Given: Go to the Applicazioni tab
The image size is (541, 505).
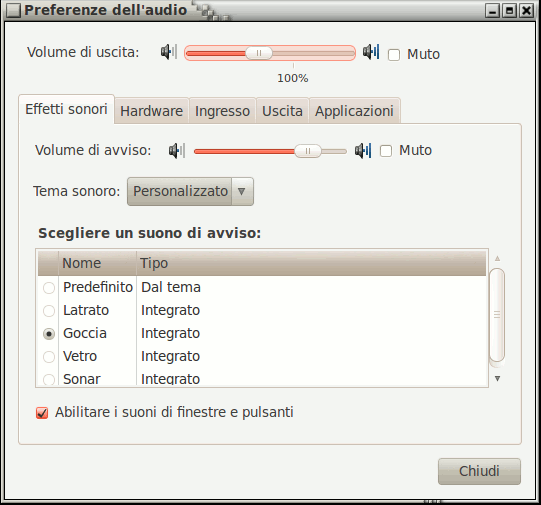Looking at the screenshot, I should tap(354, 111).
